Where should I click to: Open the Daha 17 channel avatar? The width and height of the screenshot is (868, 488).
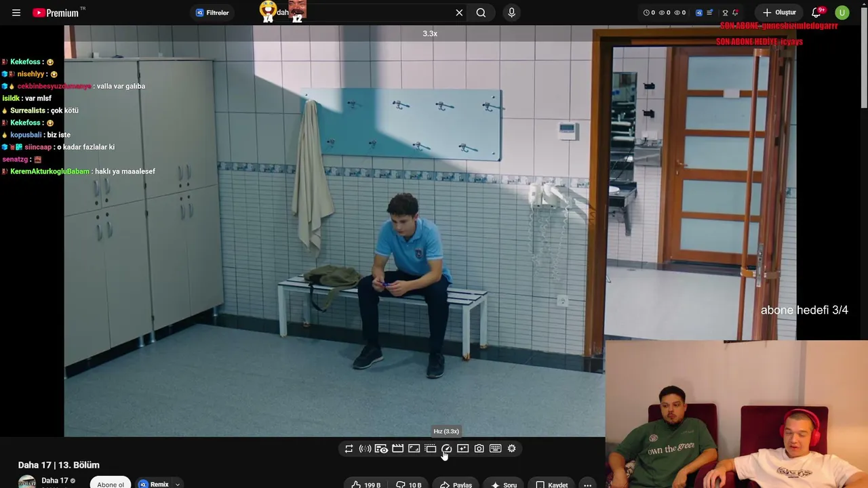point(27,482)
